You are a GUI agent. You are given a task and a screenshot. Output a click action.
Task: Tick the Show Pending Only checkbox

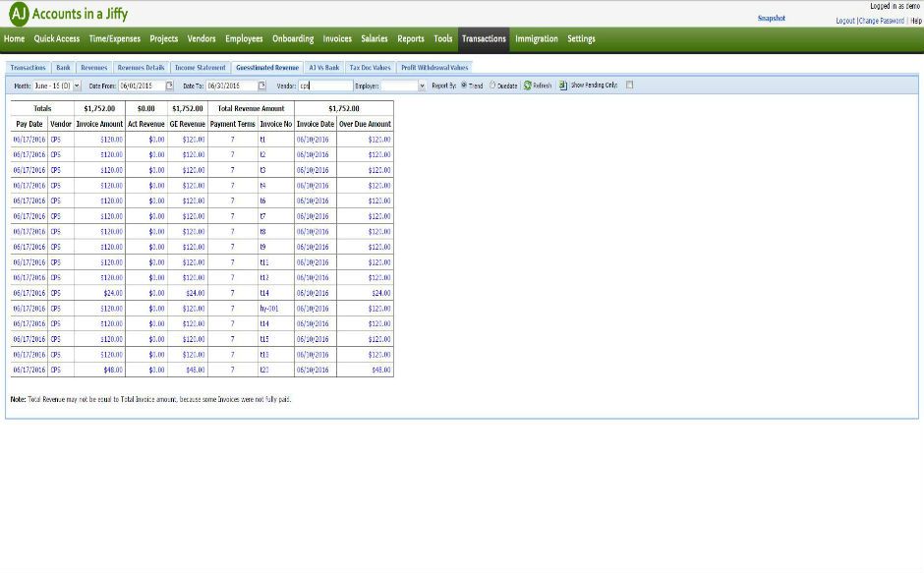(x=629, y=85)
